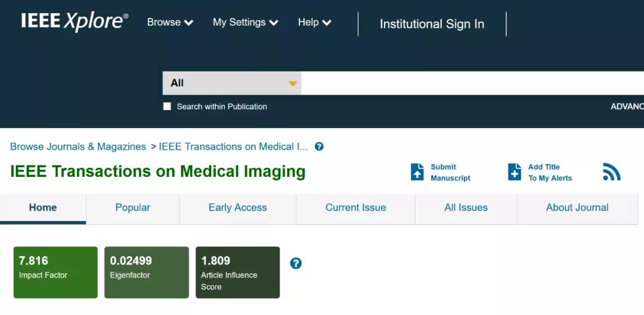The image size is (644, 315).
Task: Click the Institutional Sign In link
Action: 432,24
